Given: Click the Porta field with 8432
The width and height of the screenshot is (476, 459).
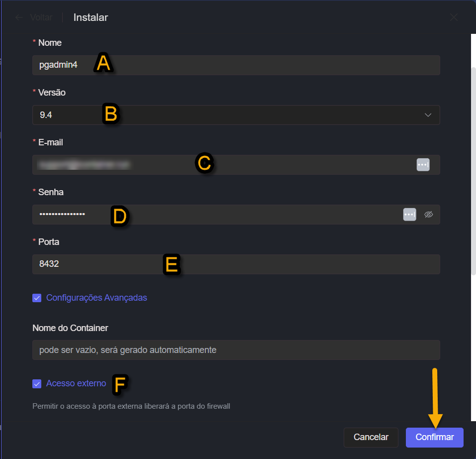Looking at the screenshot, I should coord(236,264).
